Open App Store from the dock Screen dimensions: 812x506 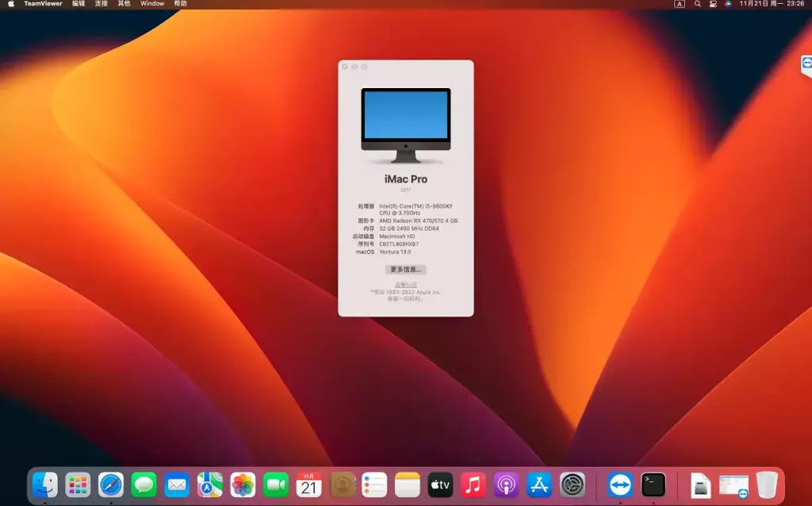point(539,485)
